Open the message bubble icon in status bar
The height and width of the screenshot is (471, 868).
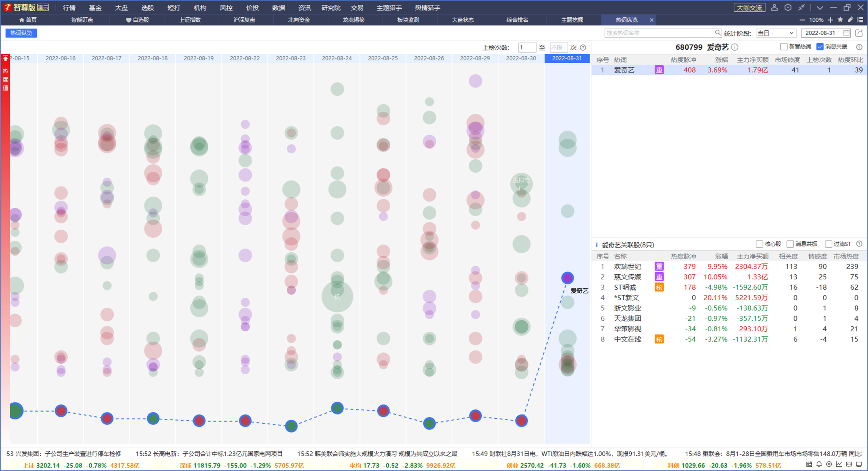click(849, 464)
